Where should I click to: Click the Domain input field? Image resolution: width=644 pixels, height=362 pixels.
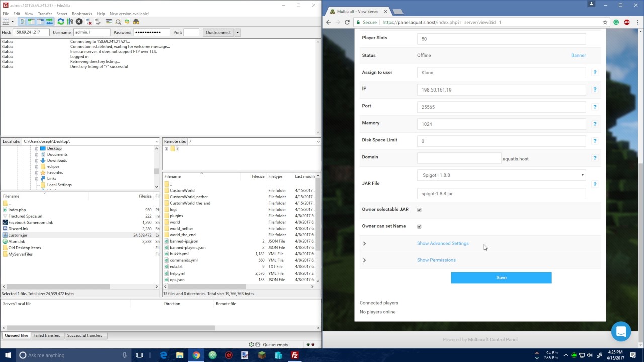coord(459,158)
